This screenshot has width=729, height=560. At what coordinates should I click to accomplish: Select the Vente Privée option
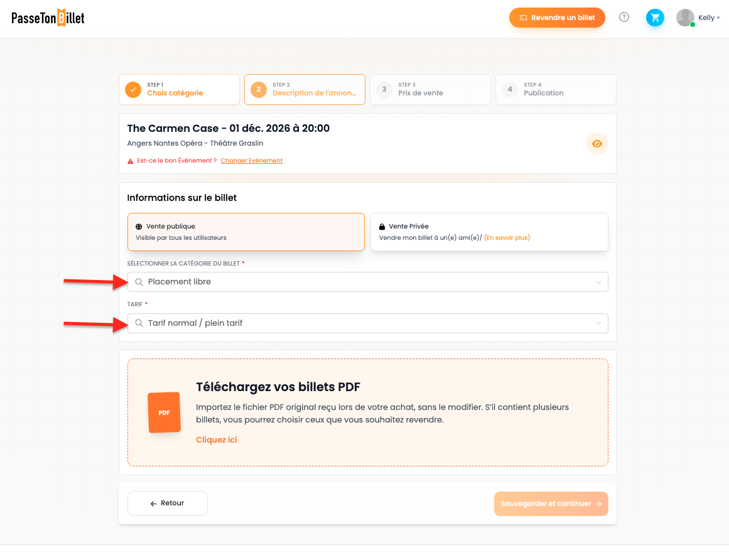(x=489, y=232)
